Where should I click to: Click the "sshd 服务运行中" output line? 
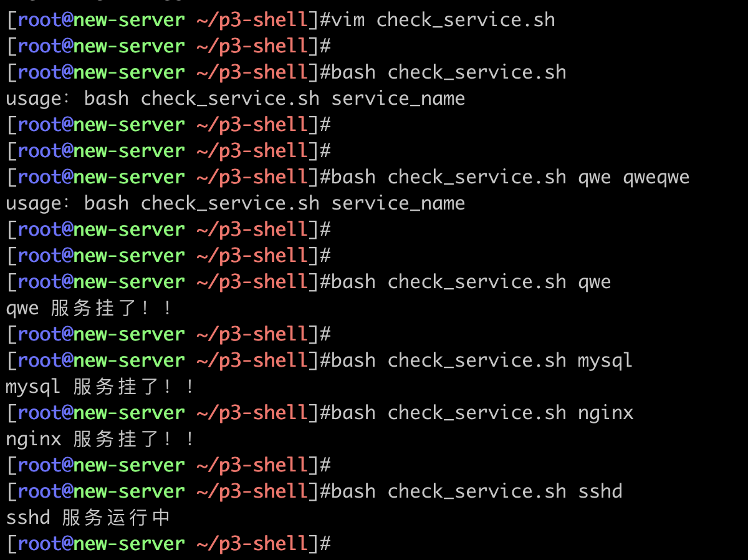(88, 518)
